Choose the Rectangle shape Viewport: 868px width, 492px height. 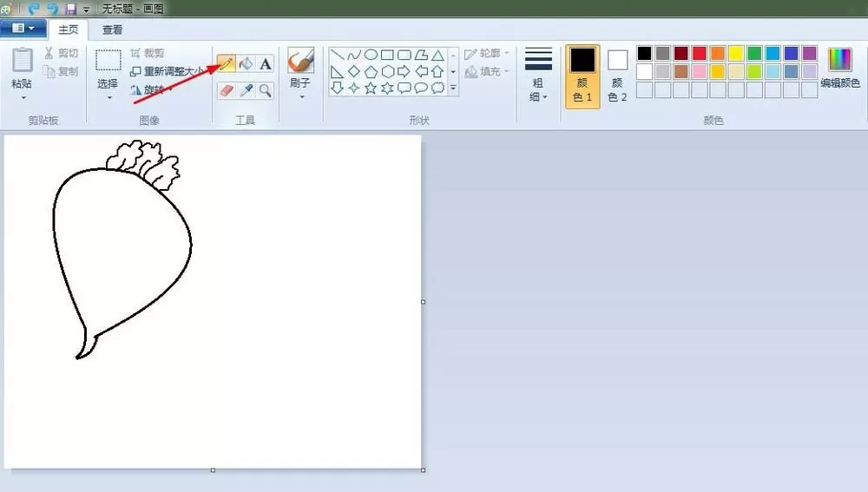click(387, 55)
